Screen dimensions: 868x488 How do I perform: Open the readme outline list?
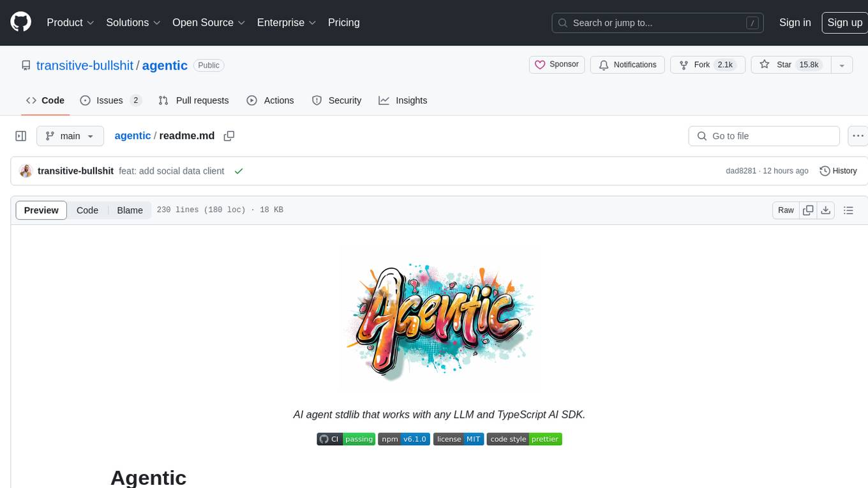click(848, 210)
